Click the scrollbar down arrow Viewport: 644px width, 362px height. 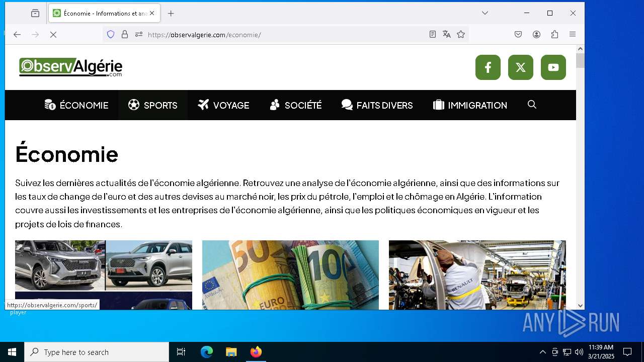[x=580, y=305]
